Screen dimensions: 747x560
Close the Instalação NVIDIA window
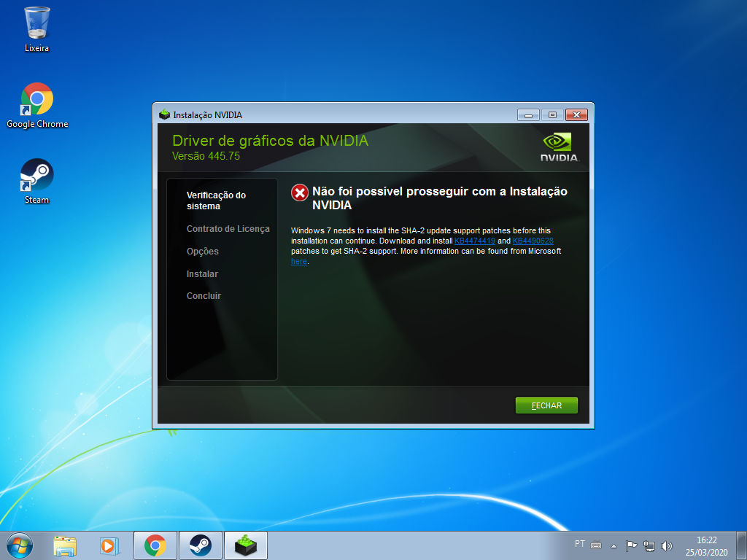(576, 114)
